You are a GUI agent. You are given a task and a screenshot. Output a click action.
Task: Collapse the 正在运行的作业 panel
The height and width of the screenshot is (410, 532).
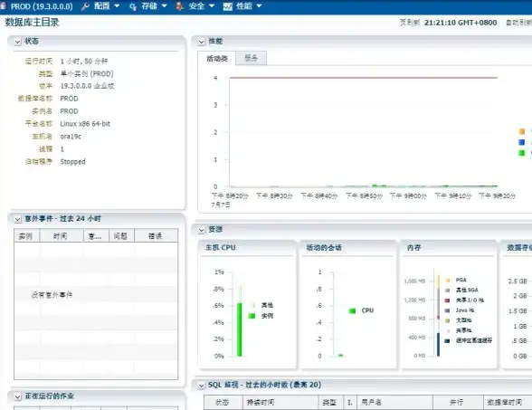(18, 396)
